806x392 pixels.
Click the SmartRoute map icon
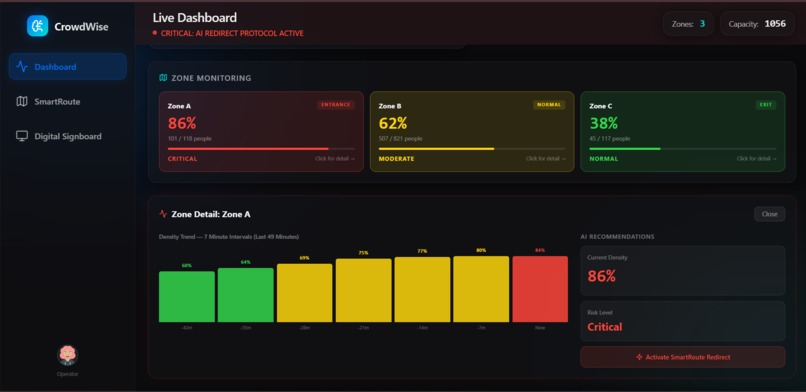(22, 101)
